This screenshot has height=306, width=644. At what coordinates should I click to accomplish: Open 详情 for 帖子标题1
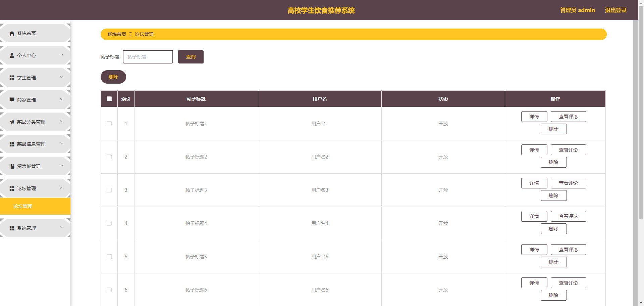click(x=534, y=117)
